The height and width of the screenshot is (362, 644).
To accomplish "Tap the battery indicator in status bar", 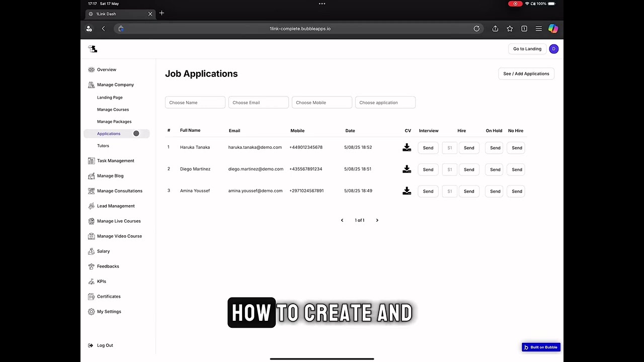I will (551, 4).
